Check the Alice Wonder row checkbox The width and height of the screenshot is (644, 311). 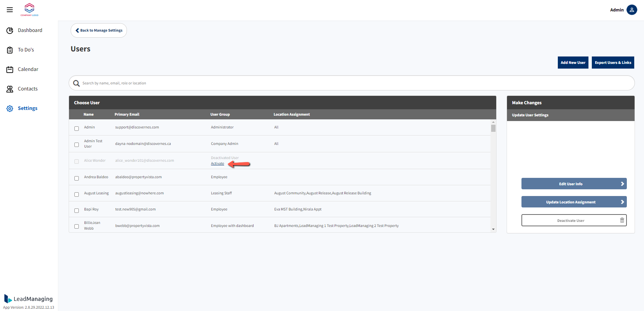point(76,161)
